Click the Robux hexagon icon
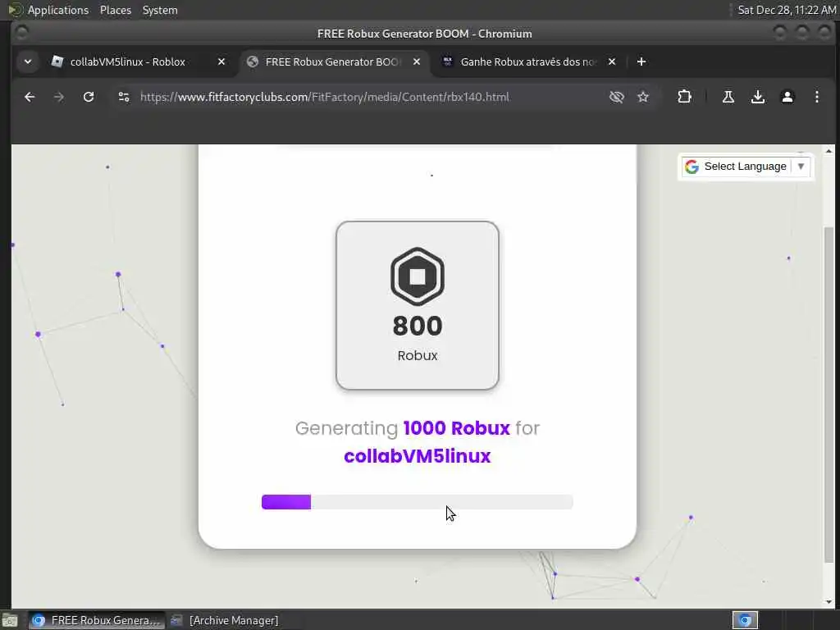This screenshot has height=630, width=840. coord(418,276)
